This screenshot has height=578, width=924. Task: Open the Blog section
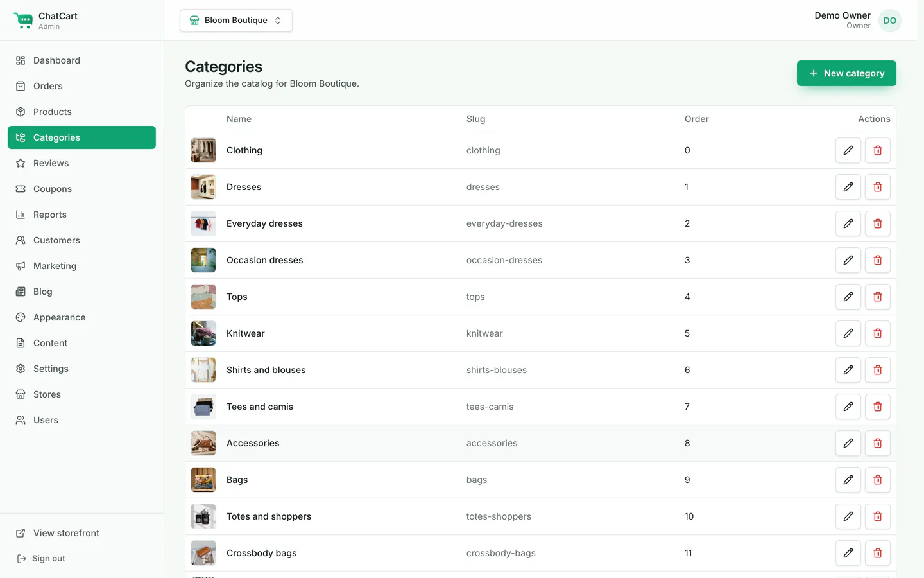(x=81, y=292)
